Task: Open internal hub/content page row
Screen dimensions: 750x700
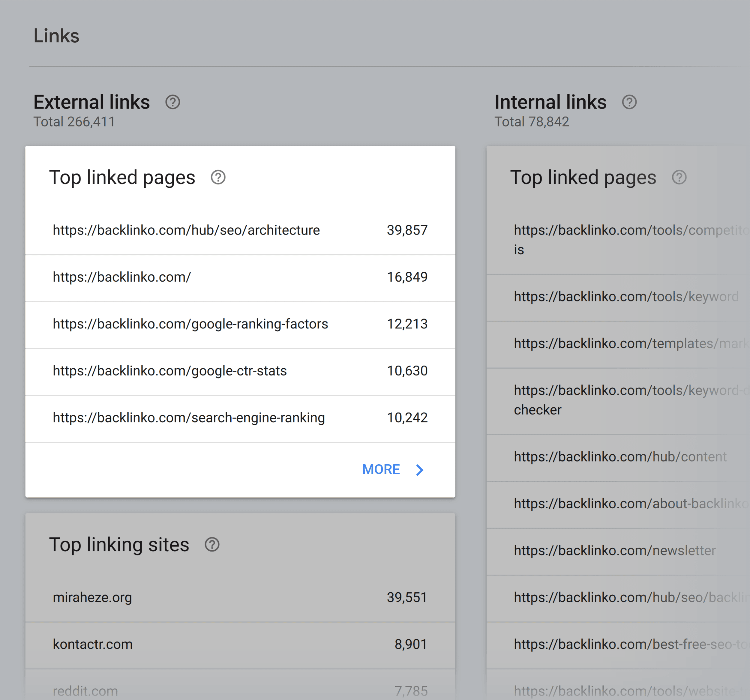Action: click(x=618, y=458)
